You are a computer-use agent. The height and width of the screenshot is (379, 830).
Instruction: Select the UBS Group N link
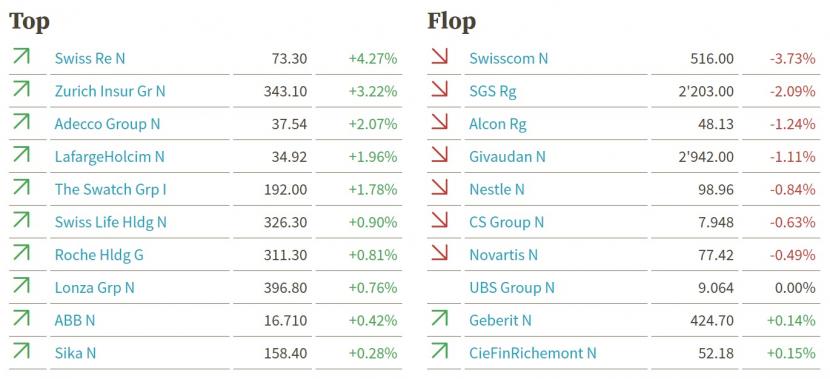[x=512, y=288]
